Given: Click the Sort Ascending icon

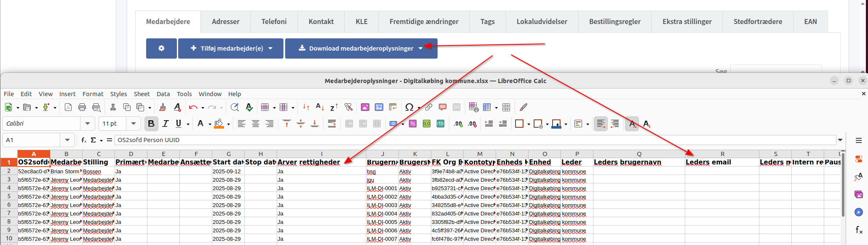Looking at the screenshot, I should (x=320, y=108).
